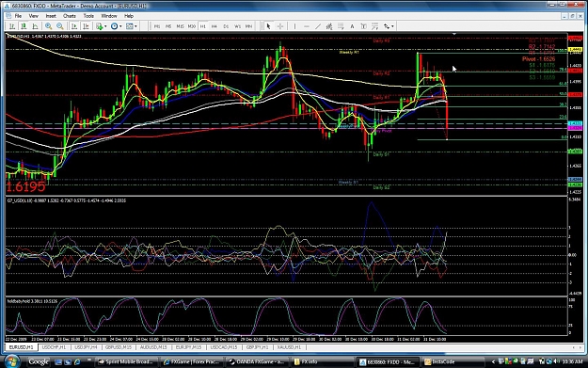Switch chart to M15 timeframe
This screenshot has width=588, height=368.
180,26
